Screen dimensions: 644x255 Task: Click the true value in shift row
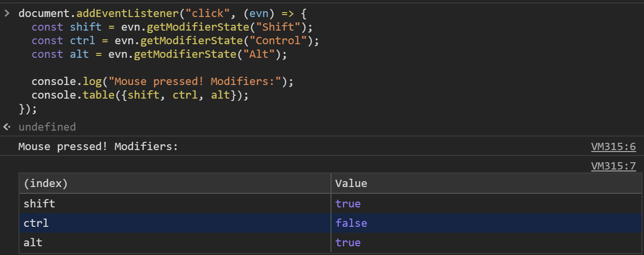pos(348,204)
